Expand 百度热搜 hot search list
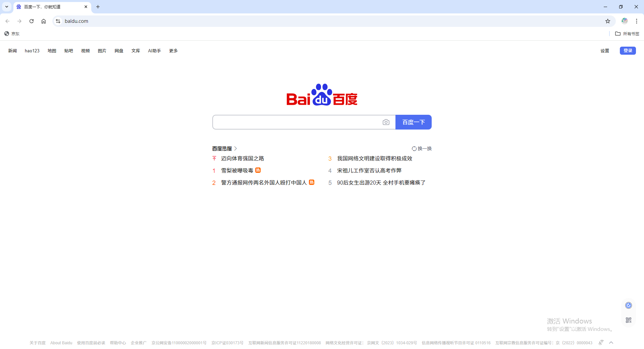 [225, 149]
